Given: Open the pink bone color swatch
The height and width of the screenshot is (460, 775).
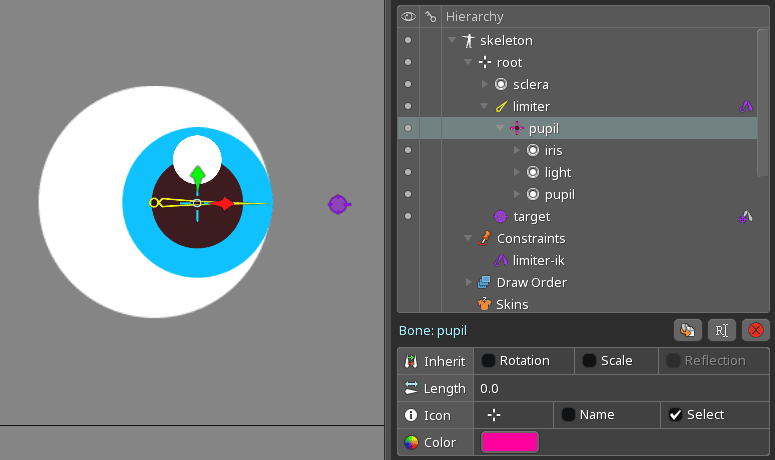Looking at the screenshot, I should [x=510, y=442].
